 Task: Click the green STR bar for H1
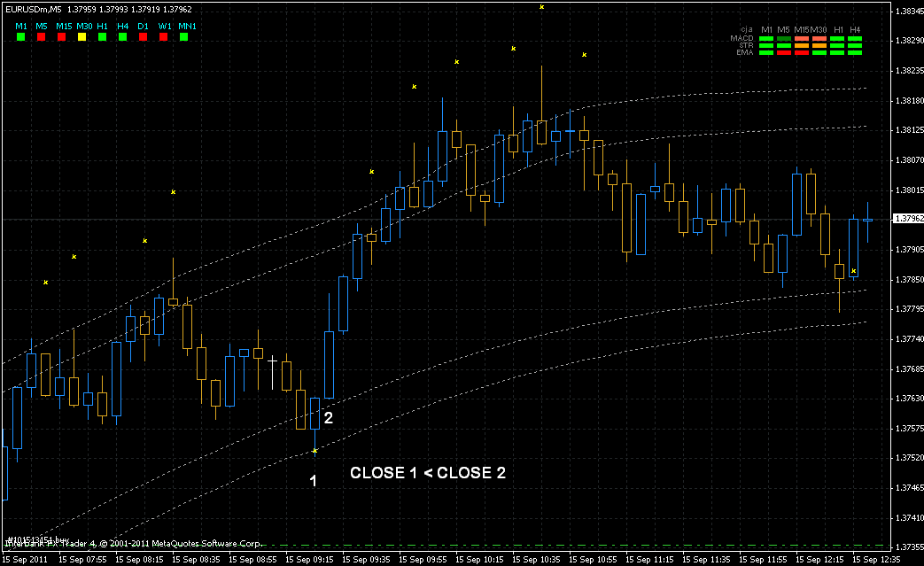(837, 45)
